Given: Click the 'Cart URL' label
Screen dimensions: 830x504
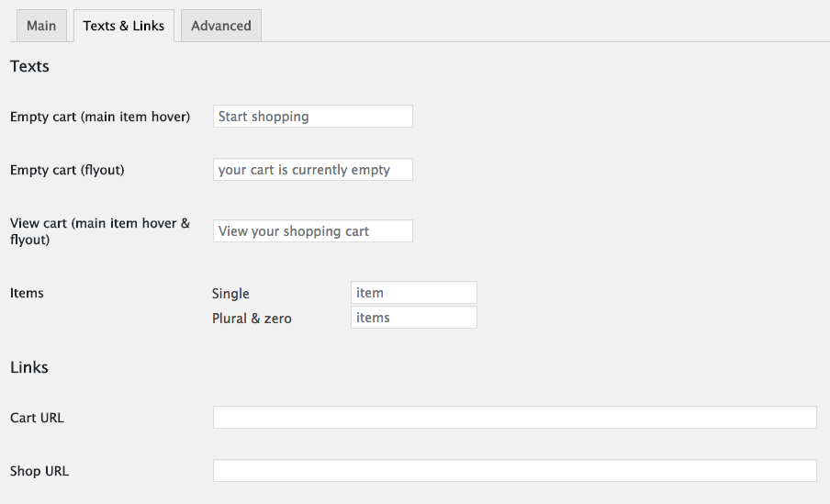Looking at the screenshot, I should [37, 418].
